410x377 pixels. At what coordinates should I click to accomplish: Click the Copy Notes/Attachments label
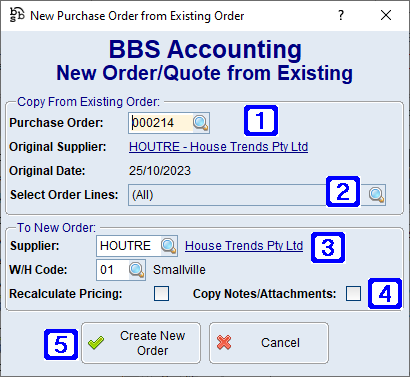click(265, 294)
